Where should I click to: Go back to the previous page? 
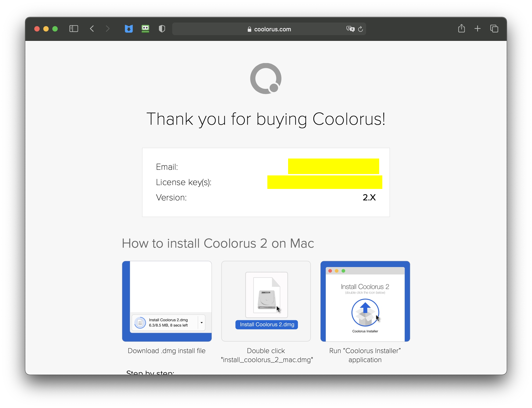(92, 29)
